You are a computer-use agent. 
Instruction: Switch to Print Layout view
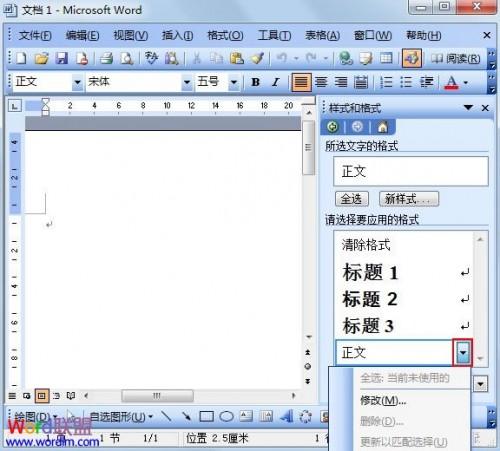(x=41, y=396)
